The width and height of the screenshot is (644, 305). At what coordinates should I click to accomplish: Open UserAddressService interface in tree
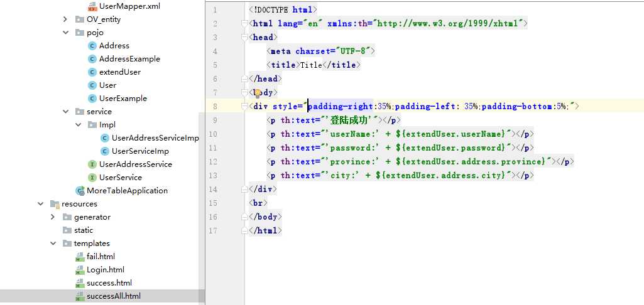pyautogui.click(x=136, y=164)
